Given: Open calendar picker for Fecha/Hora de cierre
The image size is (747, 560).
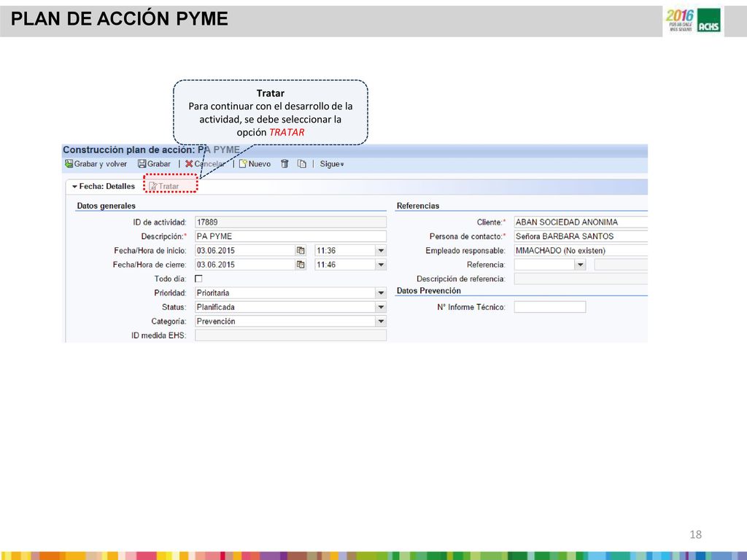Looking at the screenshot, I should pyautogui.click(x=301, y=265).
